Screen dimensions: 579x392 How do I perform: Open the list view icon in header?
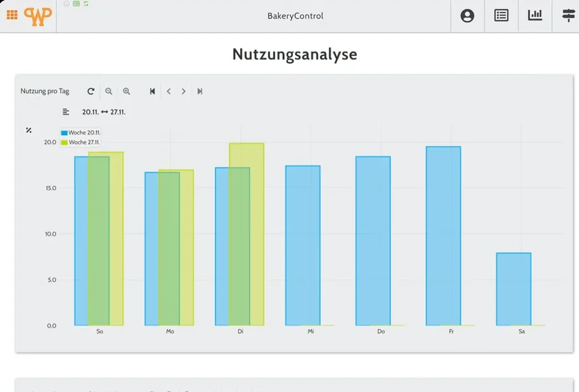tap(501, 15)
